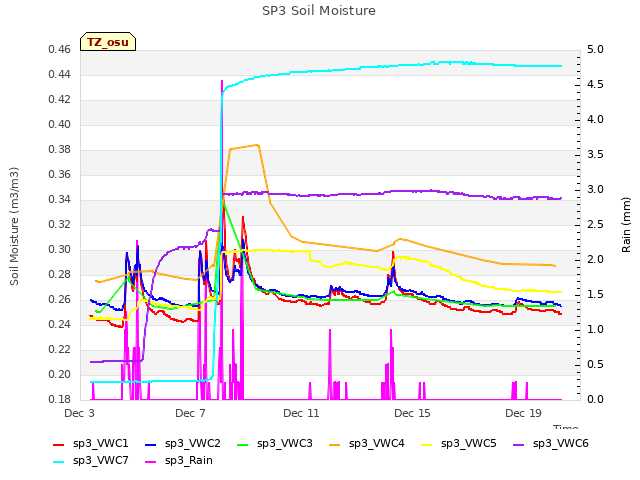Click the 0.44 left axis value
Viewport: 640px width, 480px height.
pos(60,75)
